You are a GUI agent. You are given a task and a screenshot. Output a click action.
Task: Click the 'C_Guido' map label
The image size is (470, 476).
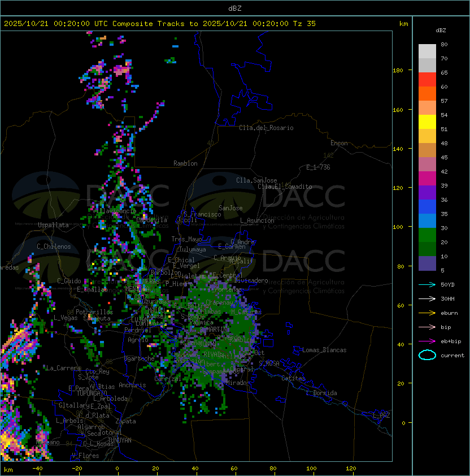[x=69, y=281]
